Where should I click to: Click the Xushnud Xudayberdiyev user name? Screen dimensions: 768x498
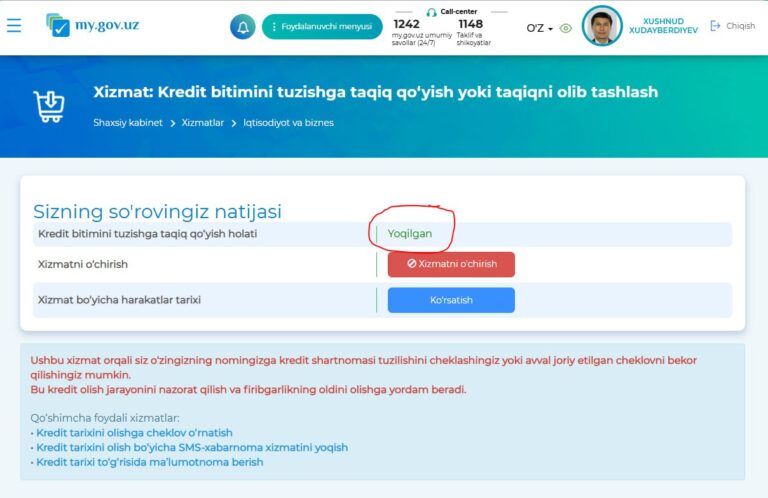[663, 26]
